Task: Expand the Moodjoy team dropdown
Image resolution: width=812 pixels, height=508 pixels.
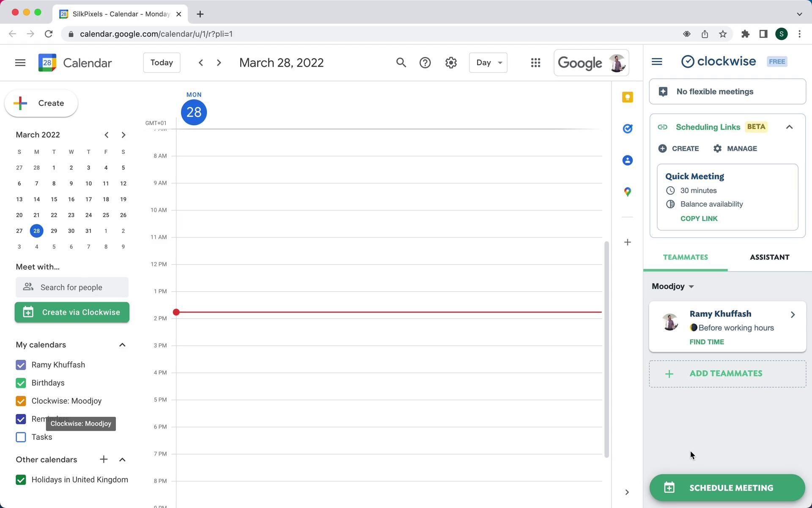Action: coord(673,287)
